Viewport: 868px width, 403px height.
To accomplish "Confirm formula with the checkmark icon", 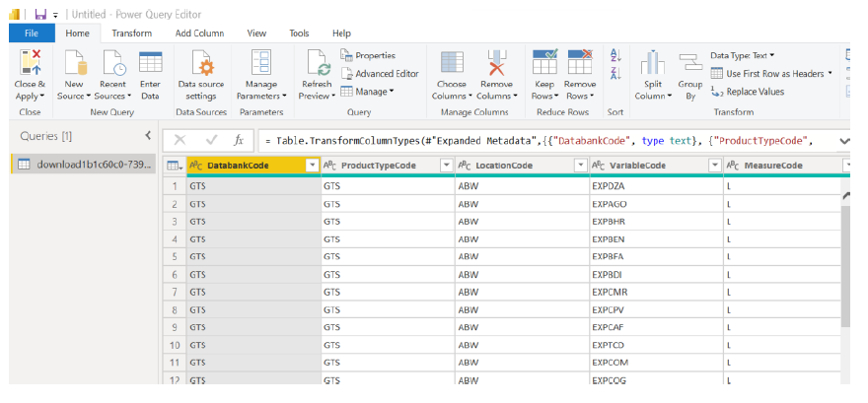I will pyautogui.click(x=210, y=140).
